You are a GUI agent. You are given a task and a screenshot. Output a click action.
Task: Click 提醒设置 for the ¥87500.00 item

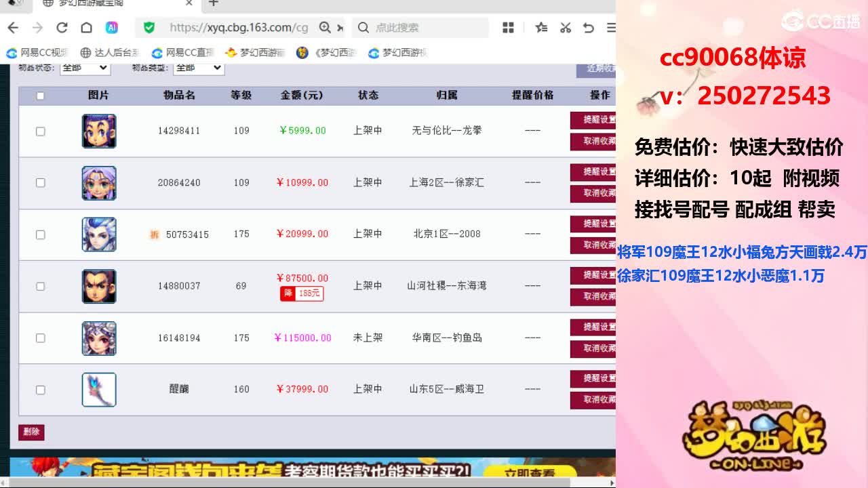593,275
